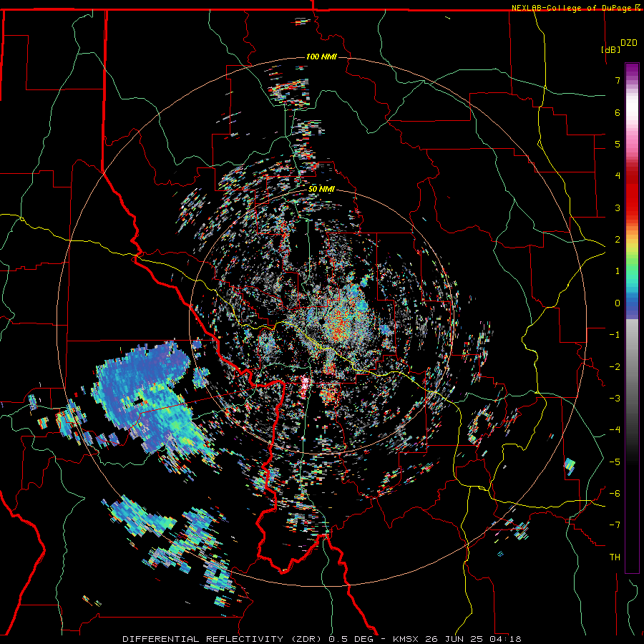This screenshot has width=644, height=644.
Task: Click the -3 tick label on color scale
Action: [615, 399]
